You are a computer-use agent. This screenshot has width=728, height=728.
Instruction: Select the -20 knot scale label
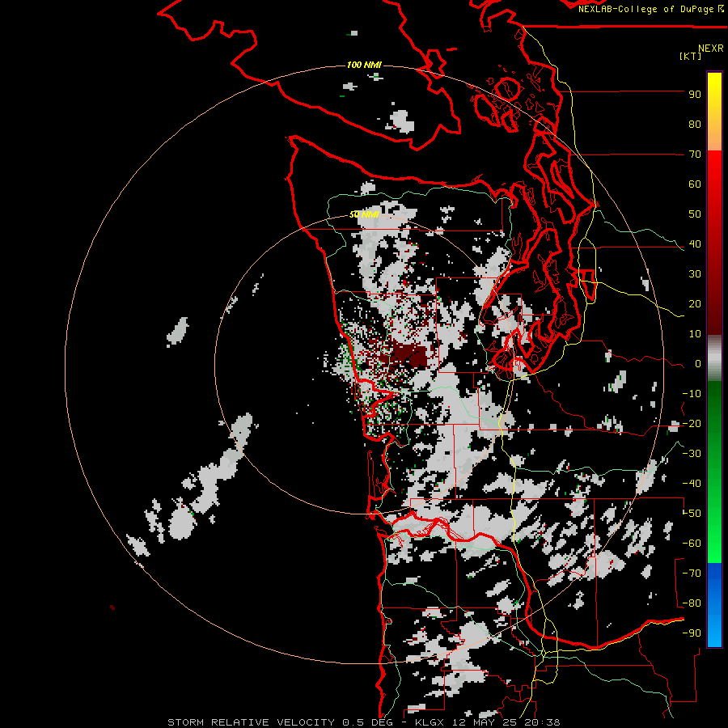692,424
